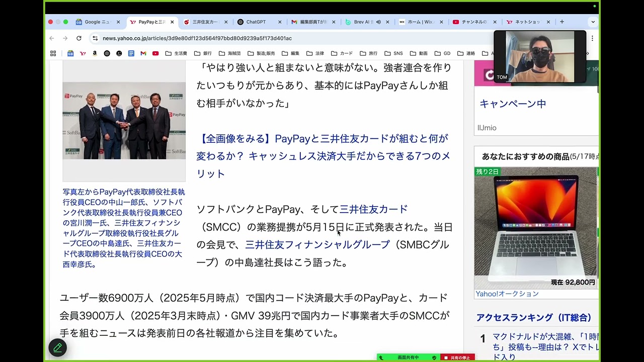644x362 pixels.
Task: Expand the 生活費 bookmarks folder
Action: (x=176, y=53)
